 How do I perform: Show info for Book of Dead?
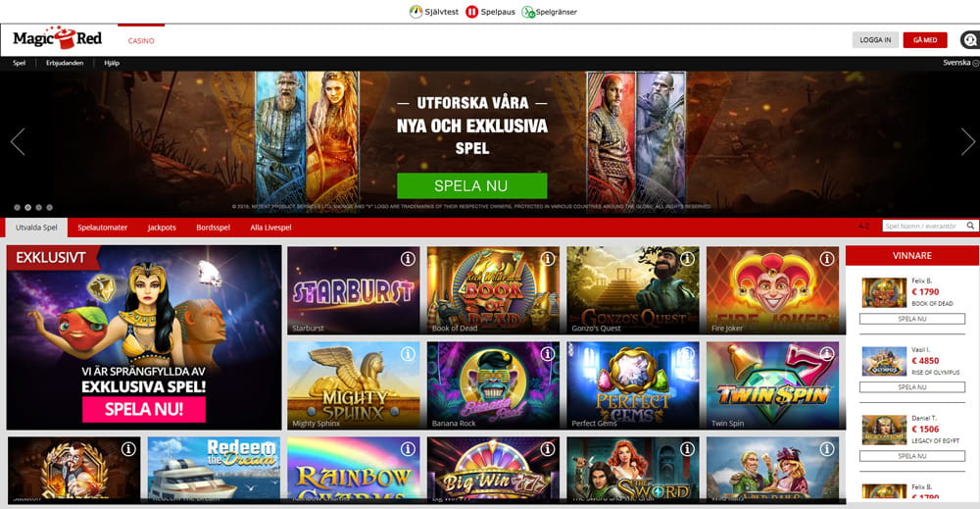point(548,258)
